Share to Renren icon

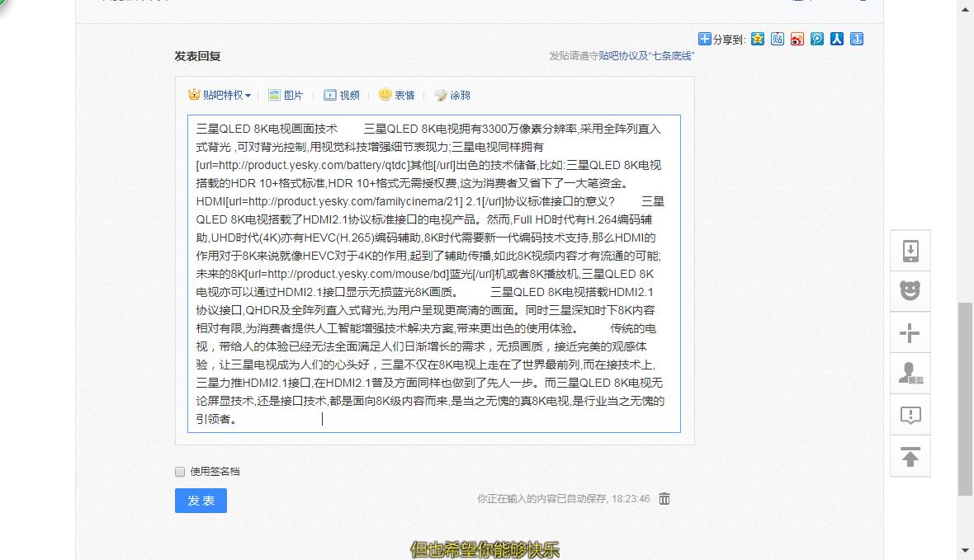(837, 39)
